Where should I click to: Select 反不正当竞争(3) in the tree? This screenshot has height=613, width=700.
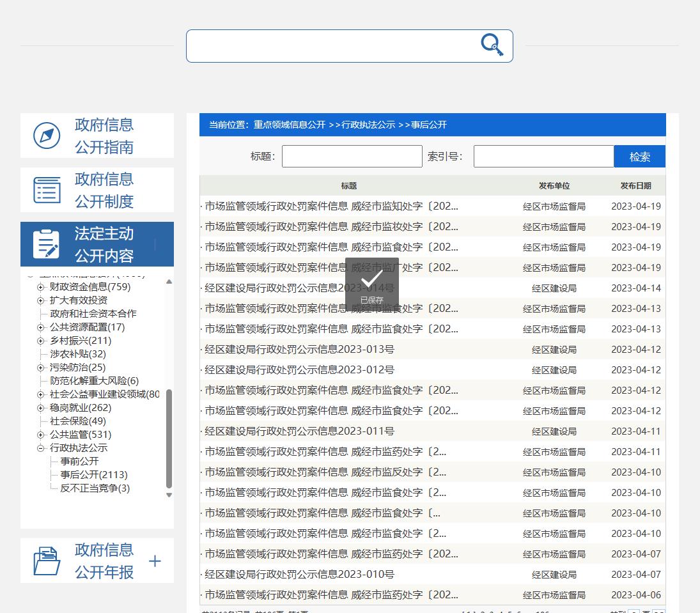95,488
